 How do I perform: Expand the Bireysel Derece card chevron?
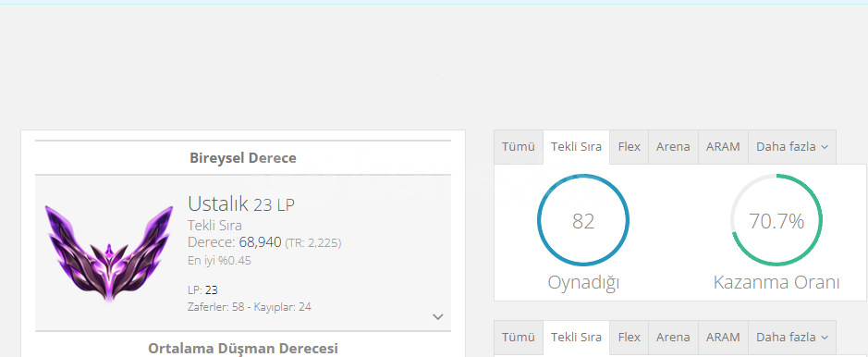pos(438,316)
